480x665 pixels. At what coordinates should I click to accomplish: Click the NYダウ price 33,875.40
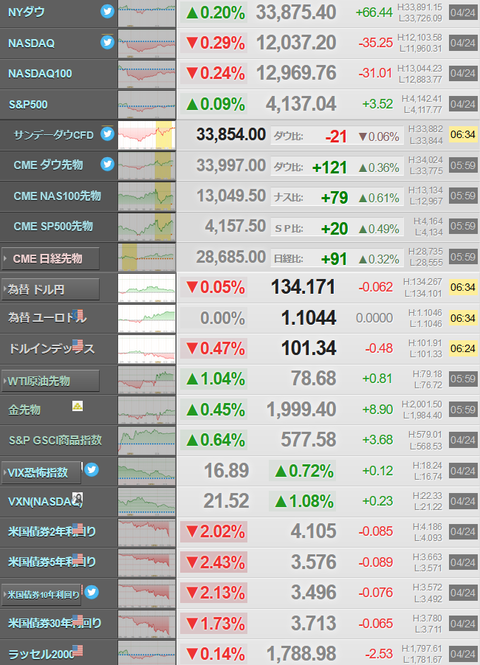click(x=296, y=13)
